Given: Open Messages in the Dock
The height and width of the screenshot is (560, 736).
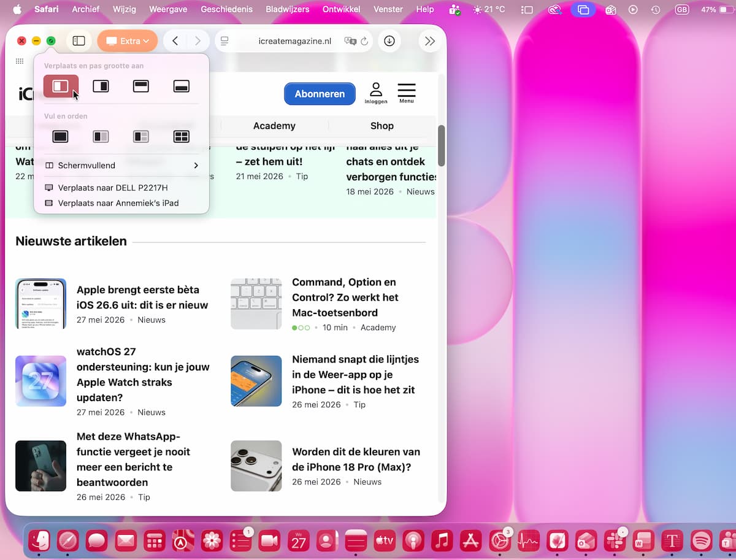Looking at the screenshot, I should (97, 540).
